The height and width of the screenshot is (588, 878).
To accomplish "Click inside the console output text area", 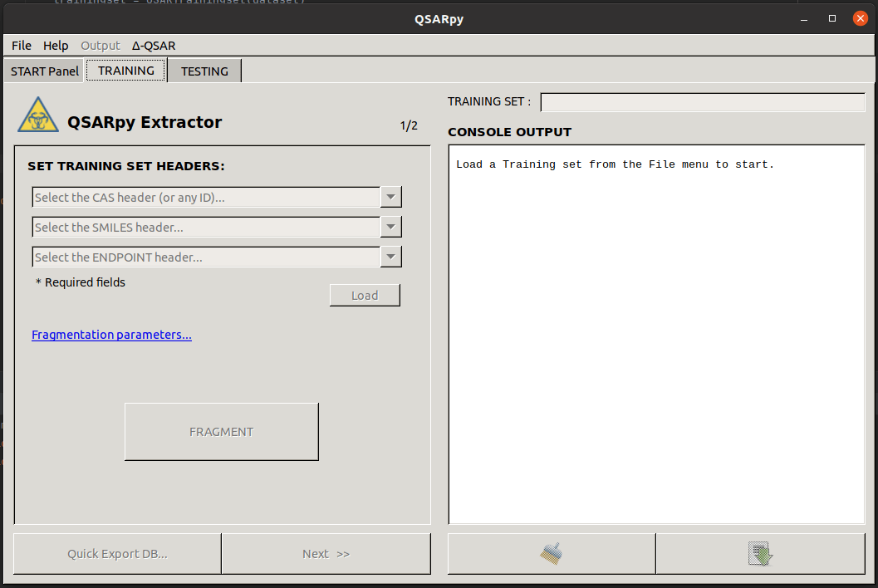I will [657, 335].
